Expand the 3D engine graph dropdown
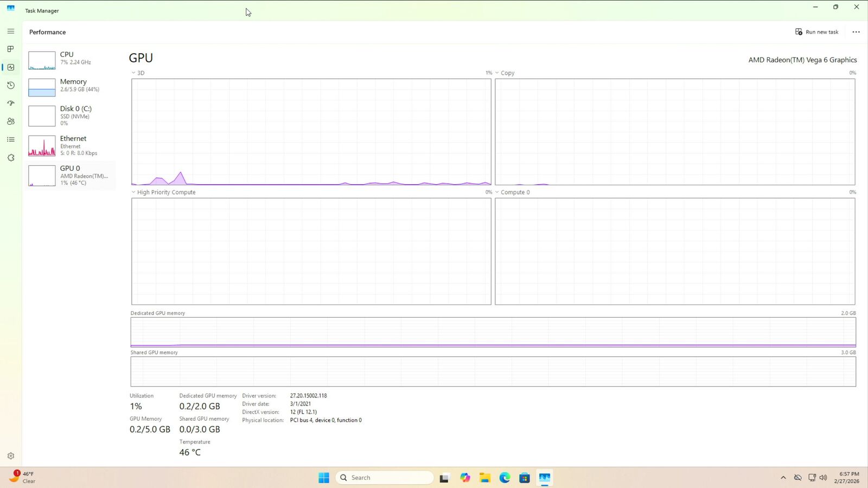 pyautogui.click(x=133, y=73)
